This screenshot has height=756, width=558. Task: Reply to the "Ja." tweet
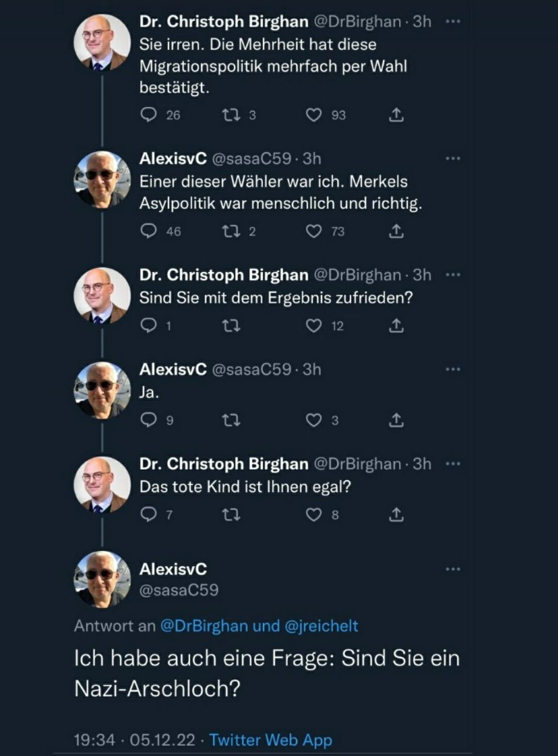tap(148, 420)
